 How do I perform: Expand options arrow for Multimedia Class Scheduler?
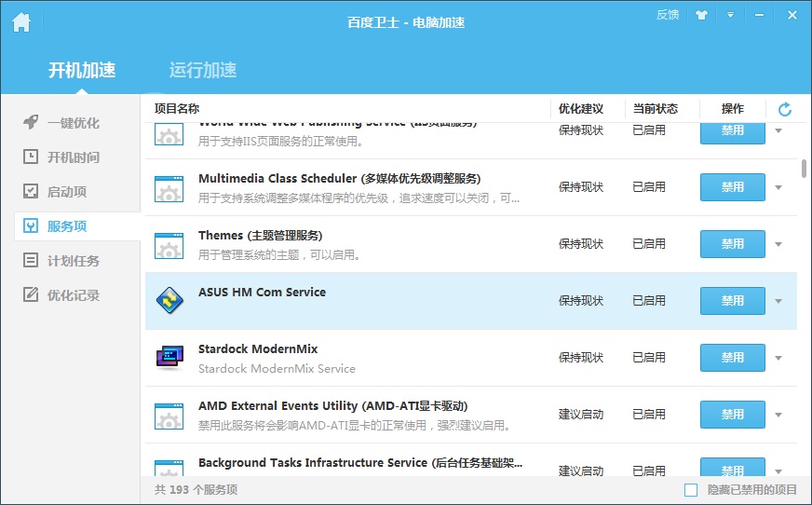[x=778, y=187]
